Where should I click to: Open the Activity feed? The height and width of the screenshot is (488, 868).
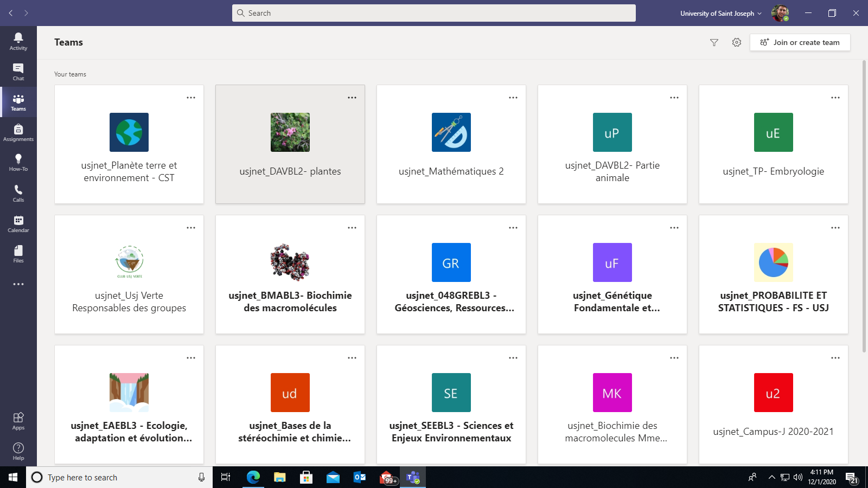[18, 41]
